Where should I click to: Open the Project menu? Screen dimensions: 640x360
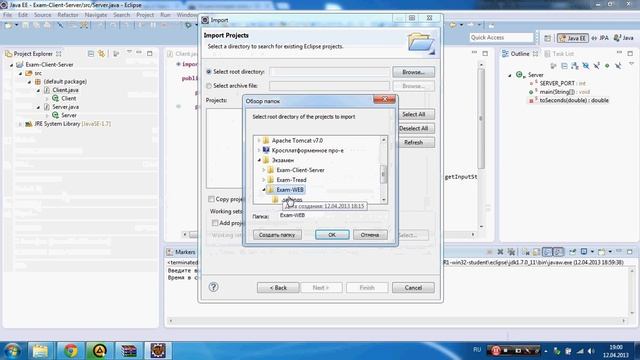point(145,15)
